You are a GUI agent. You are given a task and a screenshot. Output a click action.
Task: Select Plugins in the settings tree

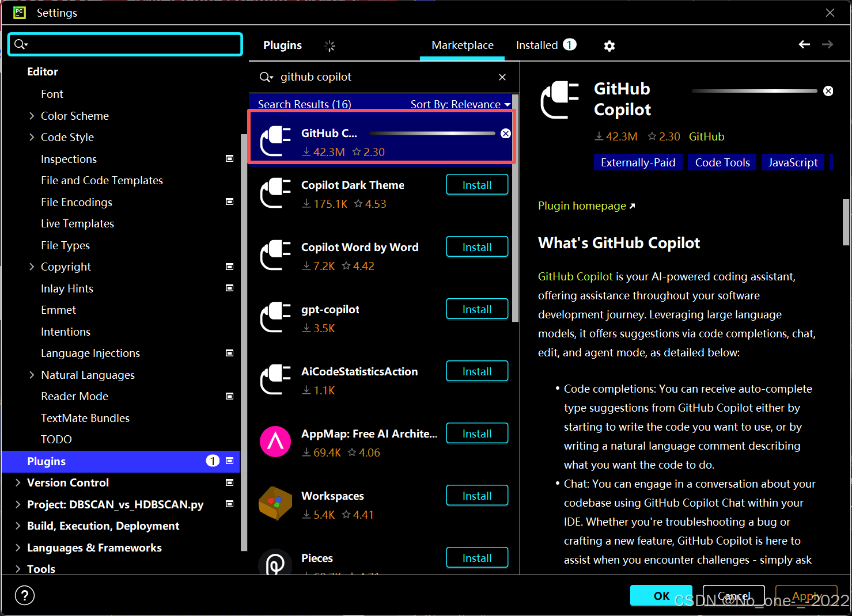(x=121, y=461)
